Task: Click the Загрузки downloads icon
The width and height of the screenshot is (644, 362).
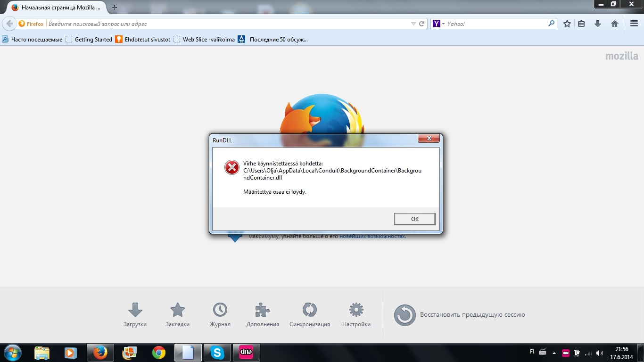Action: tap(135, 314)
